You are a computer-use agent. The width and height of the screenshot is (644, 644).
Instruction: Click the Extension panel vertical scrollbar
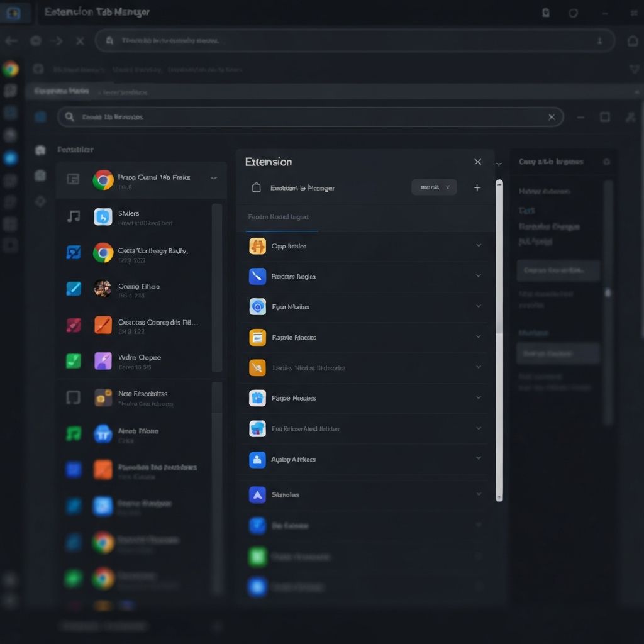pyautogui.click(x=499, y=340)
